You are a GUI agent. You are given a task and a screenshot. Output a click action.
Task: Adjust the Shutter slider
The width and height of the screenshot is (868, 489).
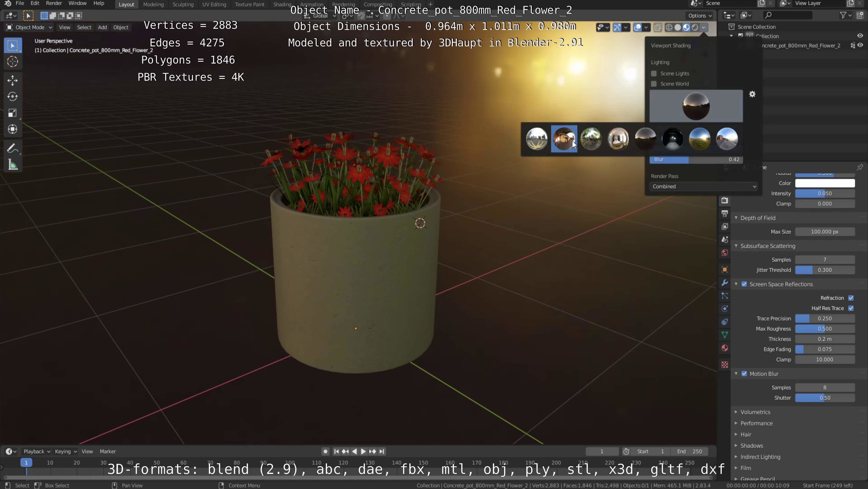[x=825, y=398]
